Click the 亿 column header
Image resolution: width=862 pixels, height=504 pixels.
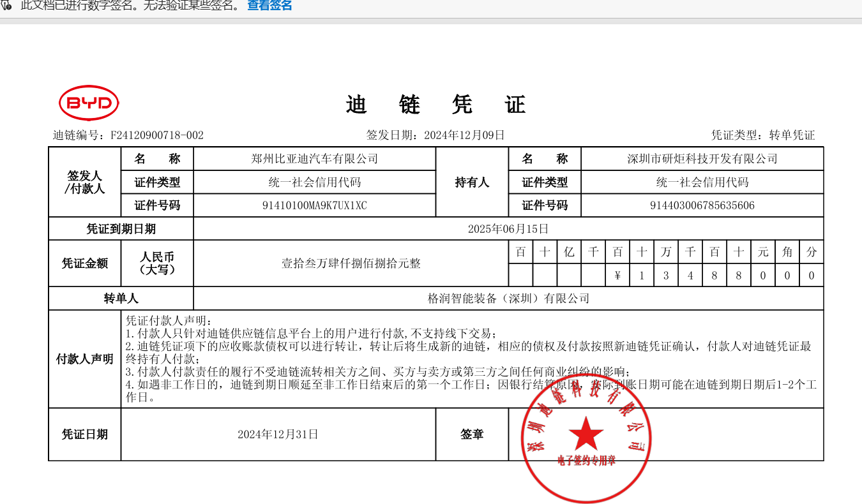click(x=569, y=252)
